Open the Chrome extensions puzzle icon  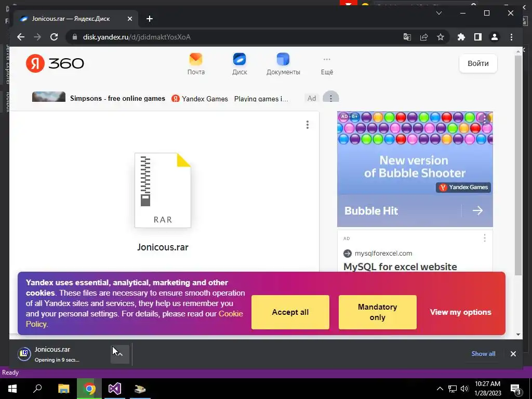[461, 37]
